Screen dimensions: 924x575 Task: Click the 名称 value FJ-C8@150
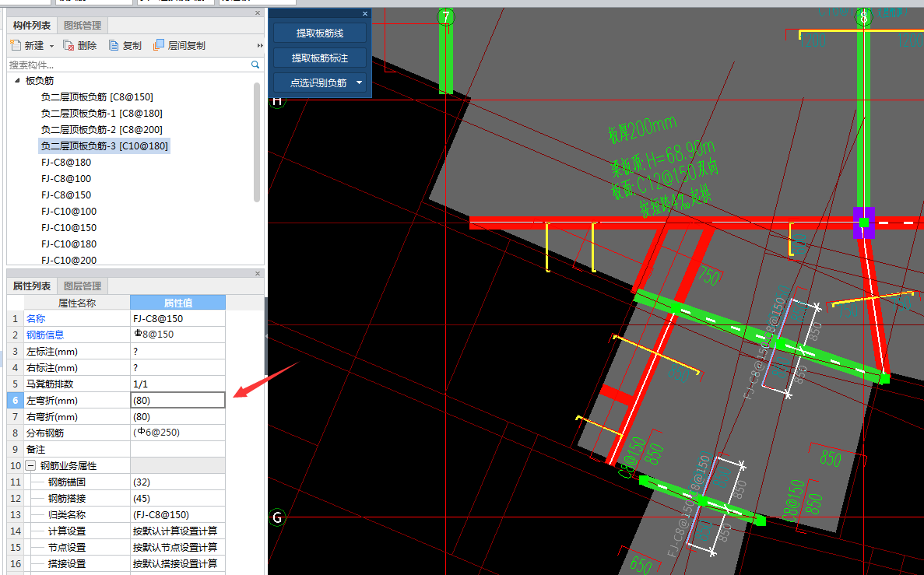[178, 318]
